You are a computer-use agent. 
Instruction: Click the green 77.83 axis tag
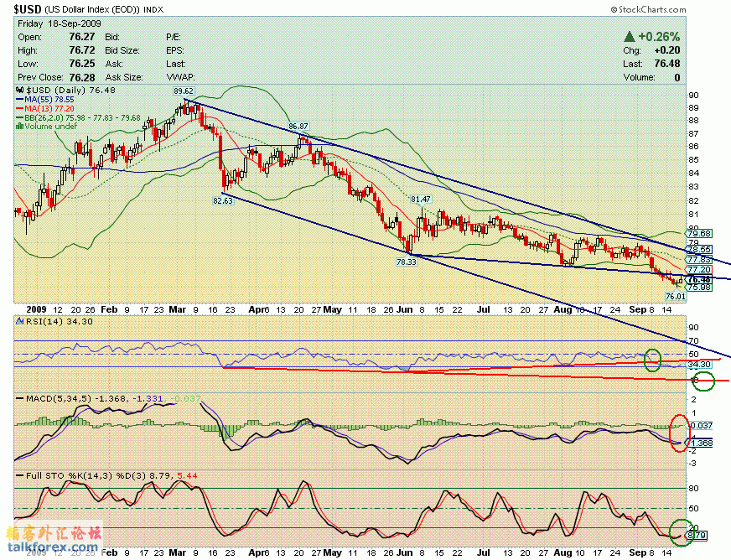[699, 259]
